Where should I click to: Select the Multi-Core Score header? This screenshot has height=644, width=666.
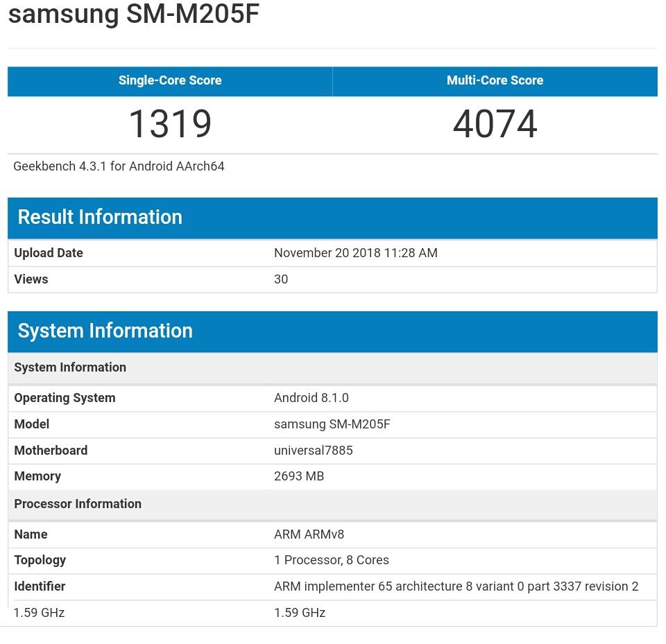(495, 80)
